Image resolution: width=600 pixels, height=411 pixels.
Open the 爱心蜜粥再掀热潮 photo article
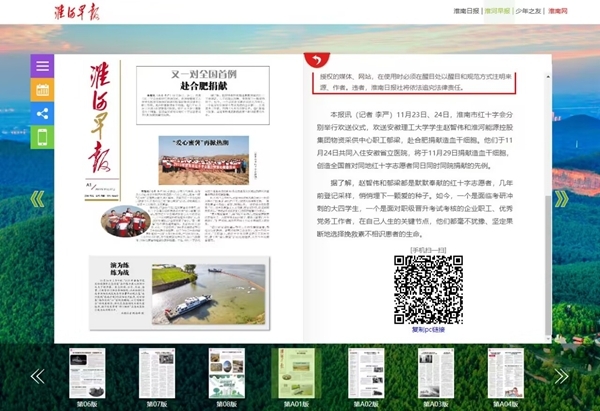point(204,160)
